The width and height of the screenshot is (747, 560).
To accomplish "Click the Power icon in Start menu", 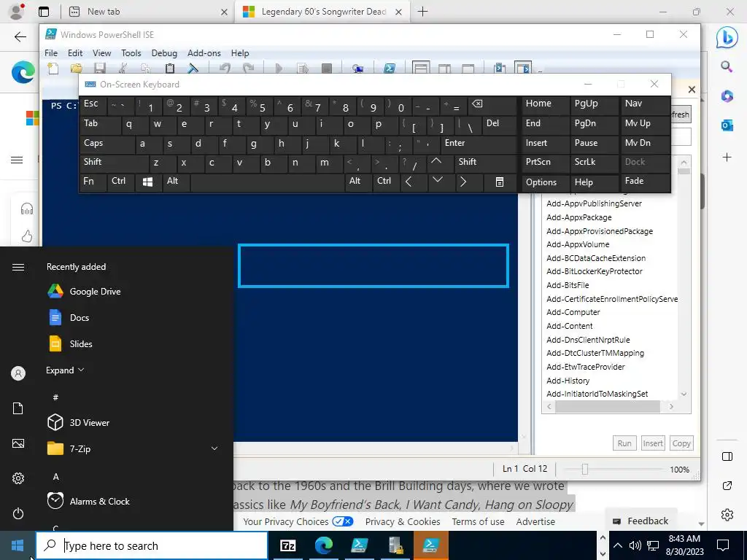I will 18,513.
